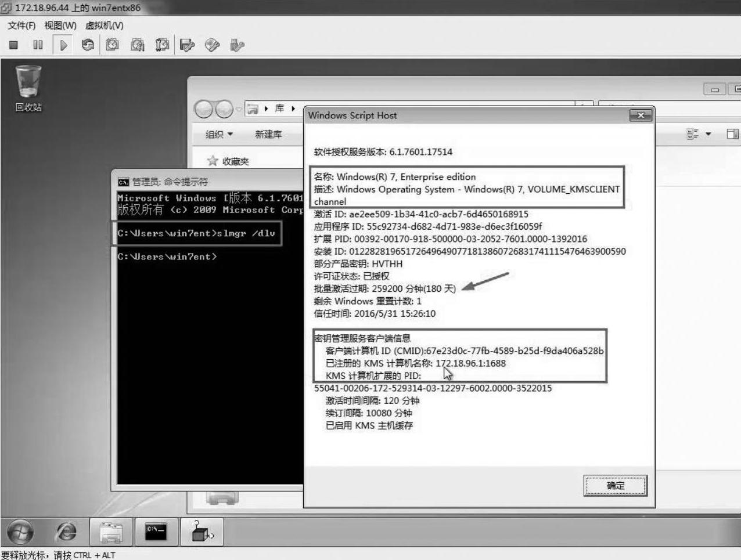Click 信任时间: 2016/5/31 line
The height and width of the screenshot is (560, 741).
coord(375,314)
